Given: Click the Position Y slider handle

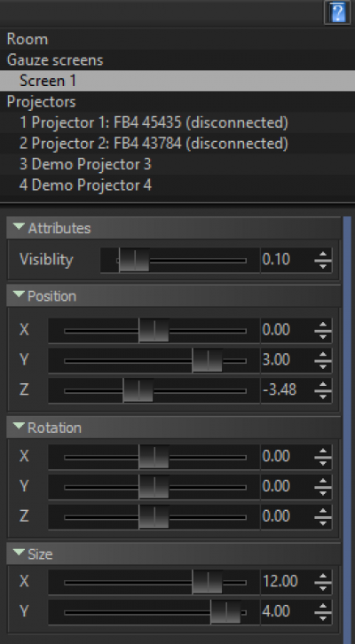Looking at the screenshot, I should pos(207,360).
